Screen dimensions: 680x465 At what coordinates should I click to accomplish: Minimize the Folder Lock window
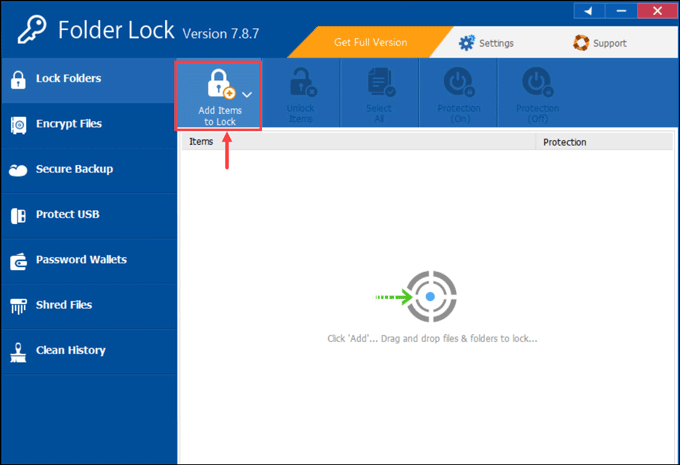pyautogui.click(x=621, y=11)
